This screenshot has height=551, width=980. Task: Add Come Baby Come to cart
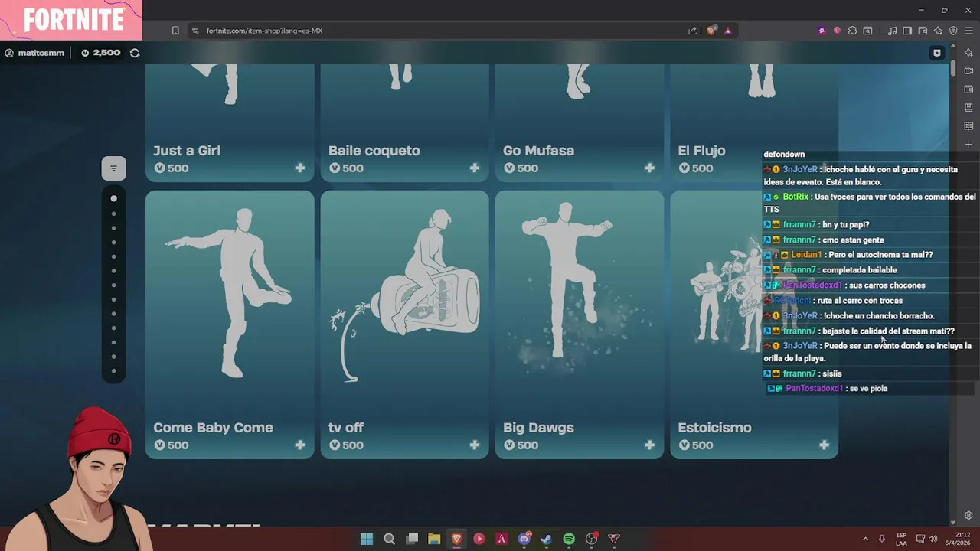[x=300, y=445]
